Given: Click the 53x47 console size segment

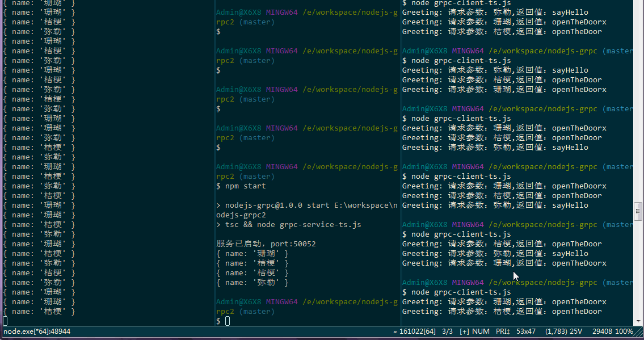Looking at the screenshot, I should point(525,331).
